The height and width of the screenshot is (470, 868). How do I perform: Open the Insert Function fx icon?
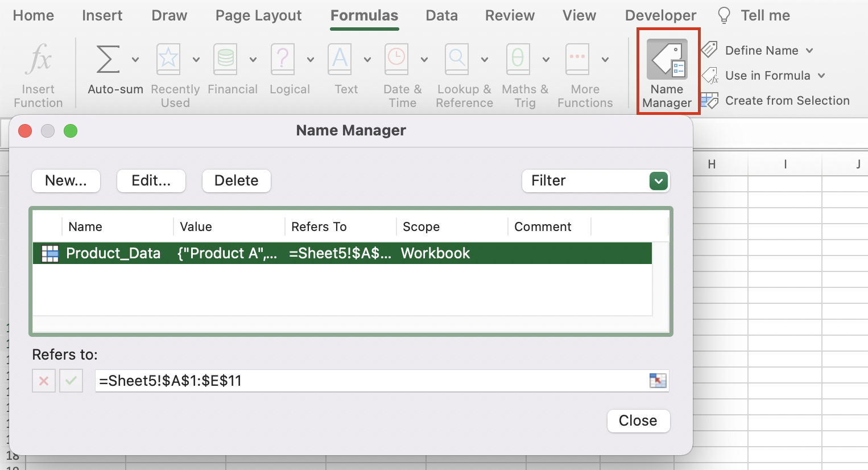click(38, 59)
